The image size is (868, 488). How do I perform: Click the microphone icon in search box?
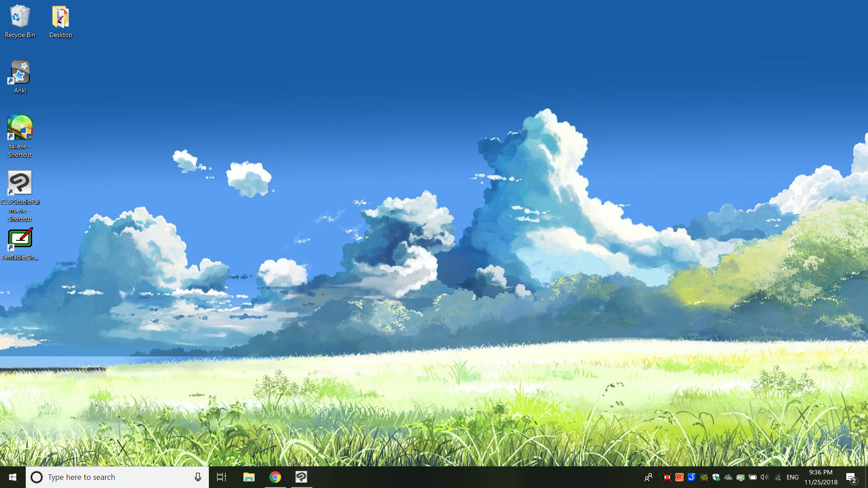tap(198, 477)
